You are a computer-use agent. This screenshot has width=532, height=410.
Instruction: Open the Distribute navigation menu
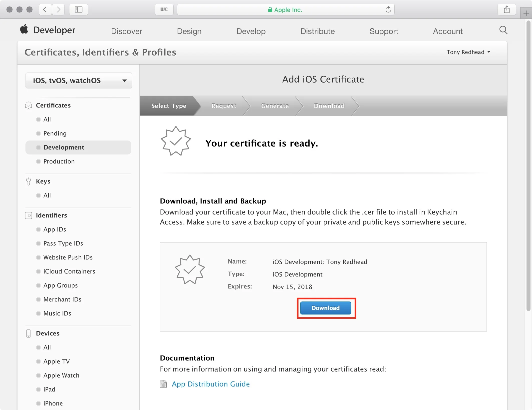coord(317,31)
